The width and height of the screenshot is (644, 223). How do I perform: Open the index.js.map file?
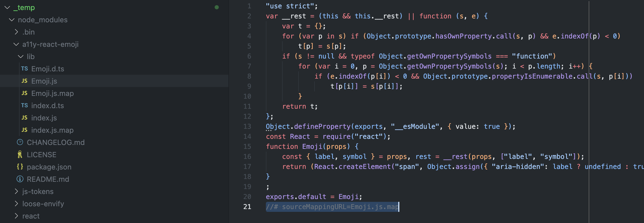click(x=53, y=130)
